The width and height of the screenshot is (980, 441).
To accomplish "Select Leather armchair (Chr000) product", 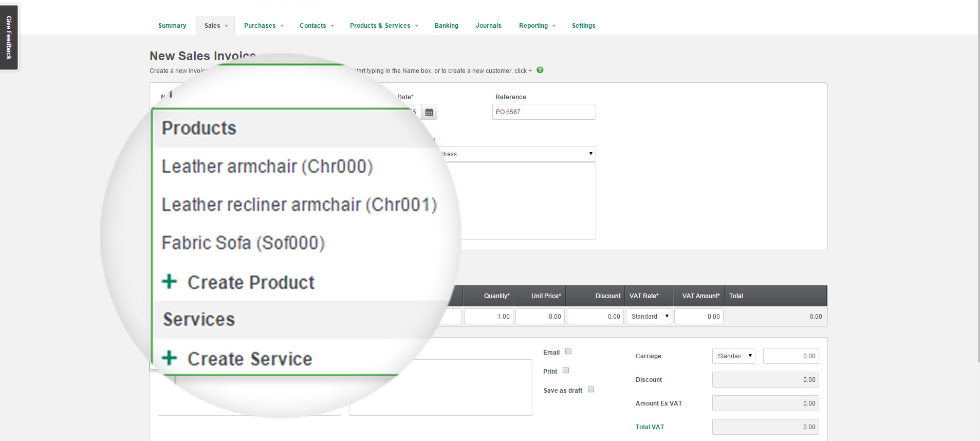I will coord(267,167).
